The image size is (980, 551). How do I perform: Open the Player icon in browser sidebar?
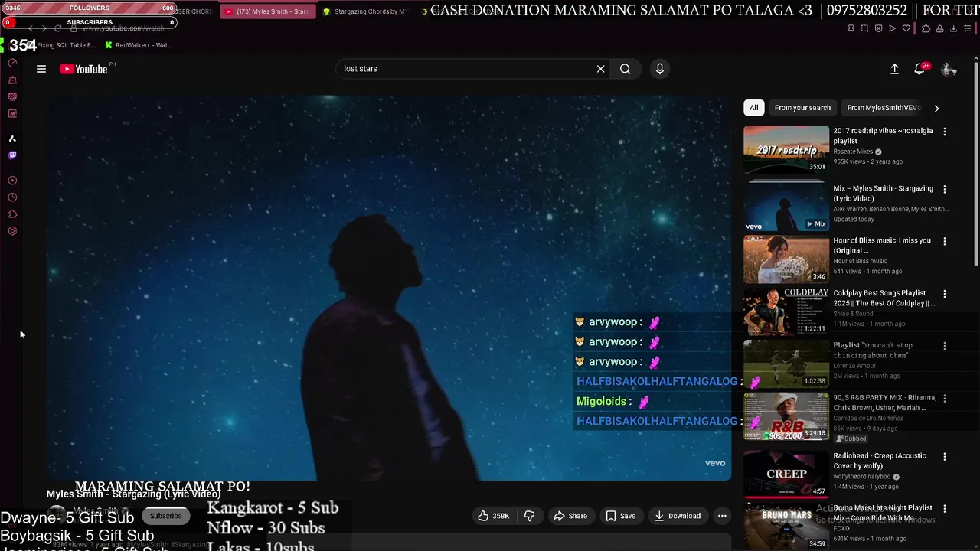click(12, 181)
